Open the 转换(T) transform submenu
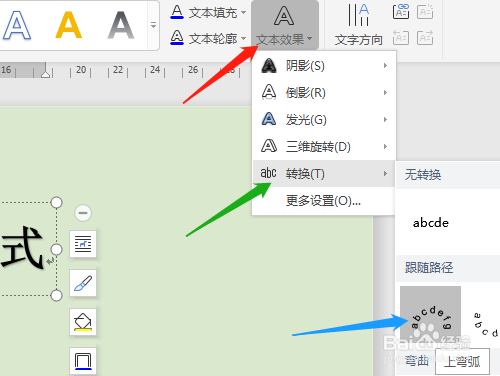Image resolution: width=500 pixels, height=376 pixels. tap(324, 173)
